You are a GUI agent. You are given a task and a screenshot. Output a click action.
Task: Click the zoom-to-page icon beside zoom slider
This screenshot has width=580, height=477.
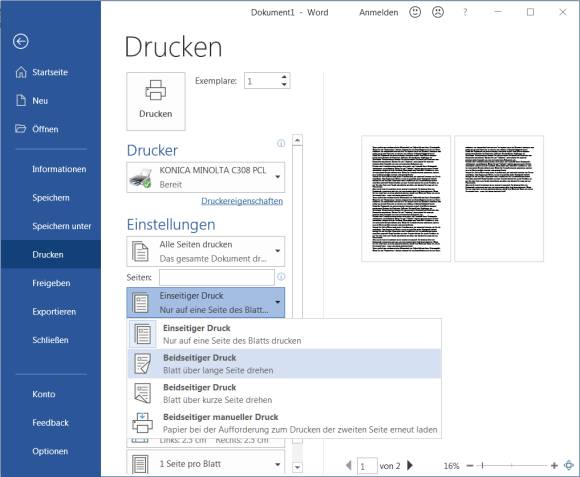[569, 465]
